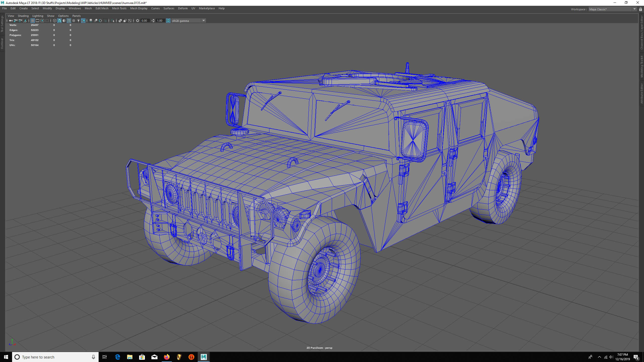Screen dimensions: 644x362
Task: Toggle the Shadows icon in panel toolbar
Action: (83, 21)
